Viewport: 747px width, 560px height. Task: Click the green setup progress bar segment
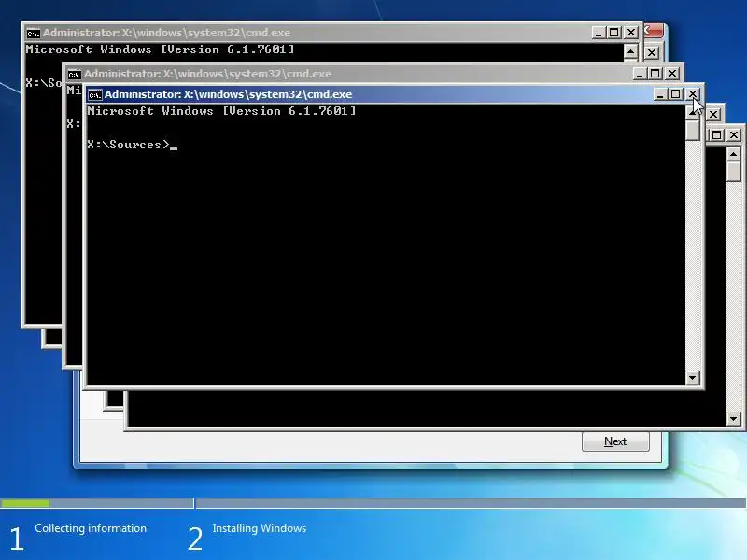[25, 503]
